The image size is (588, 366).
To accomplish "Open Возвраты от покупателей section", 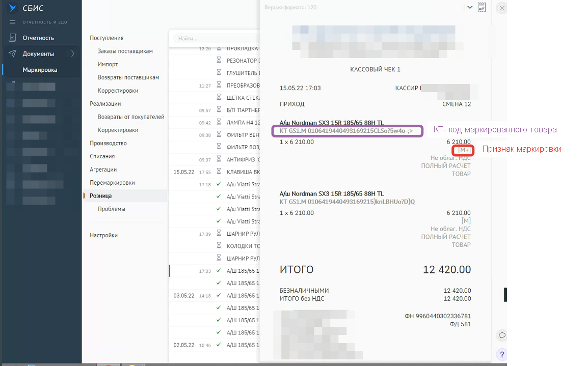I will (131, 117).
